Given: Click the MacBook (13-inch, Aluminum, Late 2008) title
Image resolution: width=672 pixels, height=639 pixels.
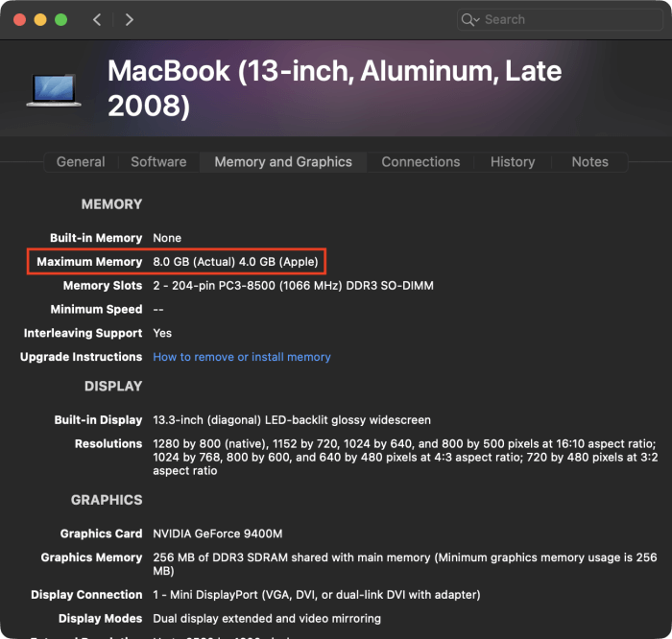Looking at the screenshot, I should pos(334,88).
